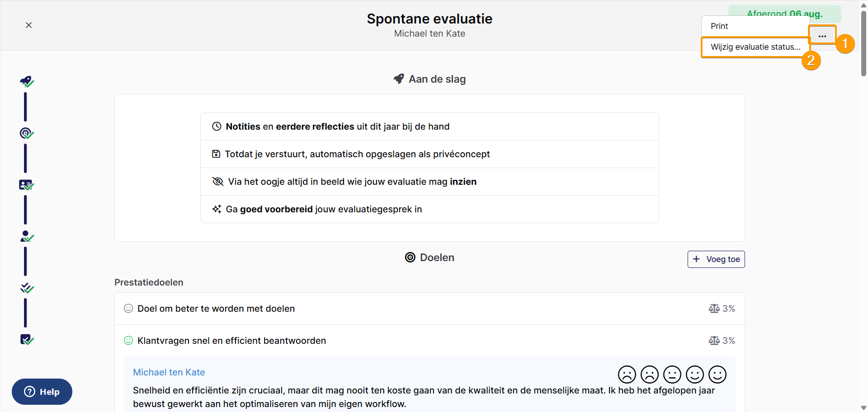This screenshot has height=412, width=868.
Task: Select the person checkmark step in sidebar
Action: coord(27,236)
